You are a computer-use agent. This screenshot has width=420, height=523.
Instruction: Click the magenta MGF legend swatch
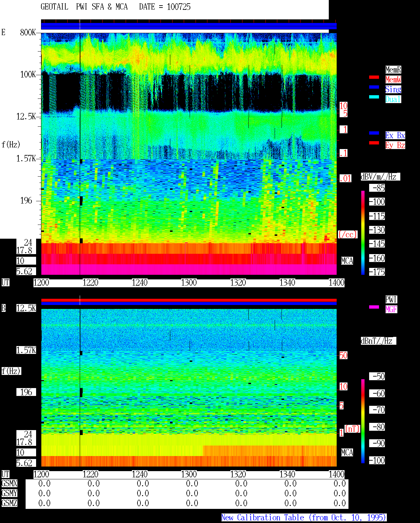tap(374, 307)
